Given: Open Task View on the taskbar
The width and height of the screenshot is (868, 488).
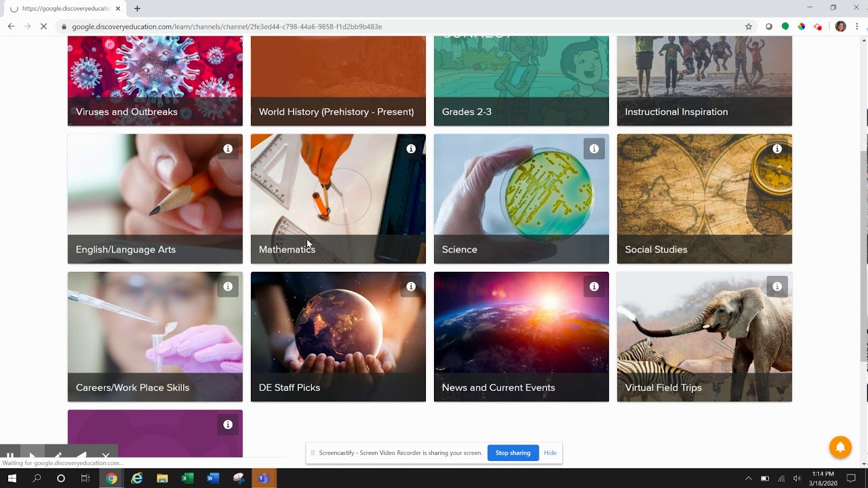Looking at the screenshot, I should click(85, 479).
